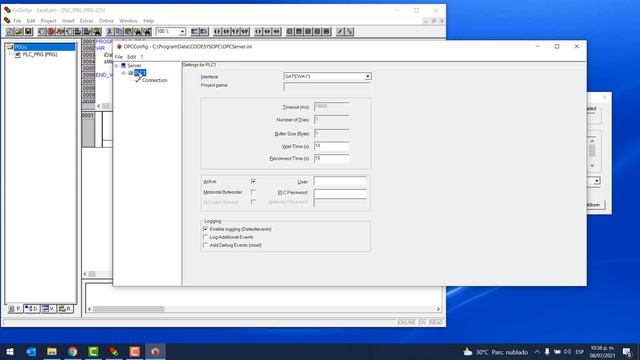Select PLC_PRG (PRG) in the POUs tree
Image resolution: width=640 pixels, height=360 pixels.
[40, 54]
